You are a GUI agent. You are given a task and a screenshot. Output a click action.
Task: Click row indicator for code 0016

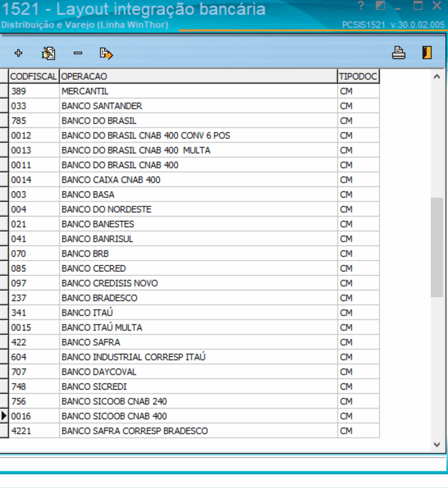point(4,416)
